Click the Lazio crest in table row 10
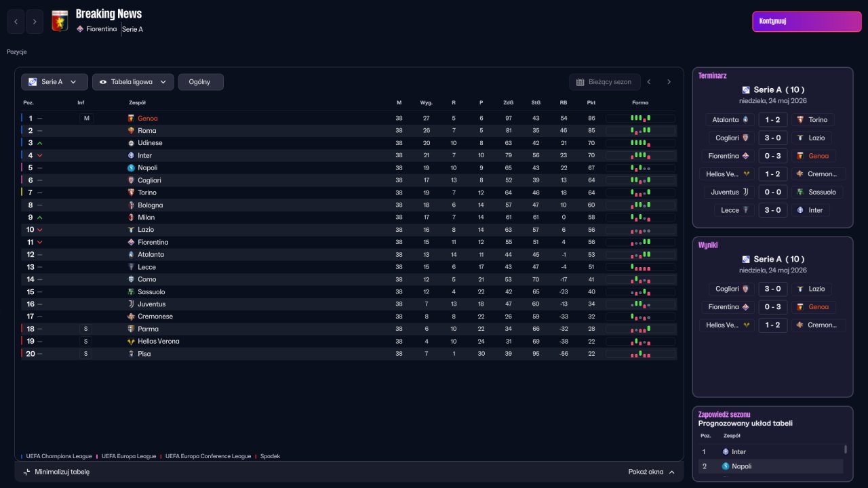This screenshot has height=488, width=868. (131, 230)
